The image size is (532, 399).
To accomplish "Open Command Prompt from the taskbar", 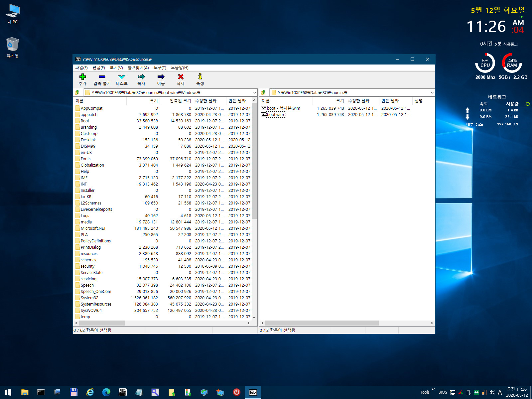I will [41, 392].
